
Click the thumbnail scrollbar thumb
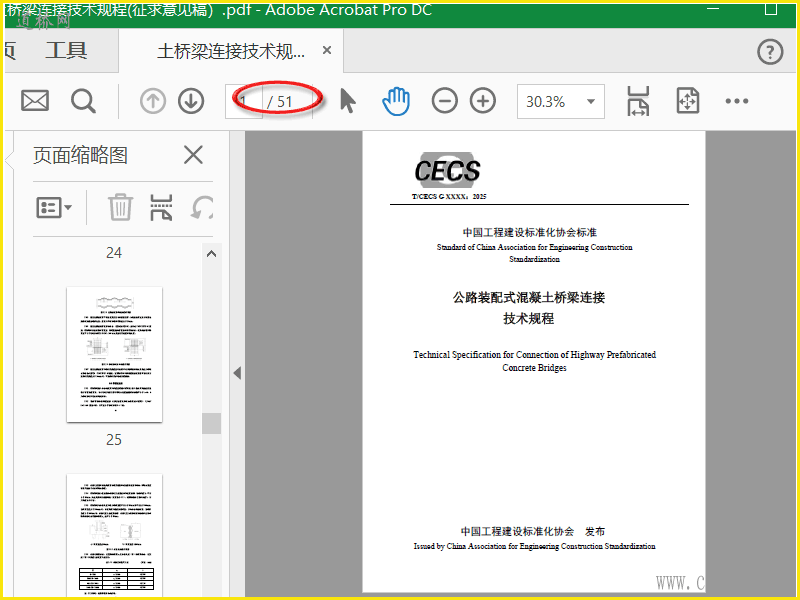211,423
